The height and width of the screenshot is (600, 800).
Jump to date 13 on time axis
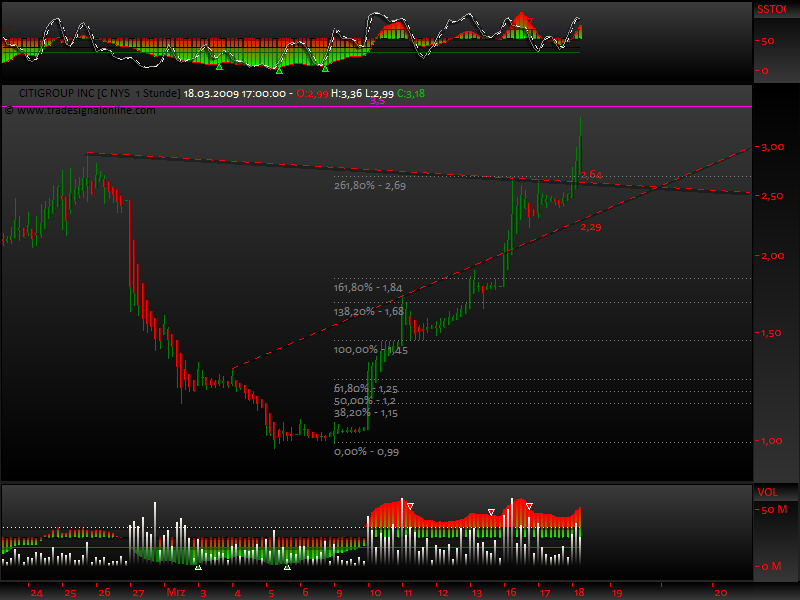(477, 593)
